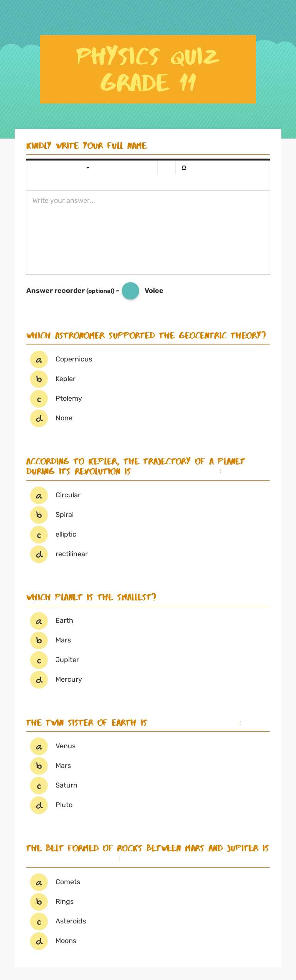Choose Jupiter for the smallest planet question
Image resolution: width=296 pixels, height=980 pixels.
click(x=39, y=660)
